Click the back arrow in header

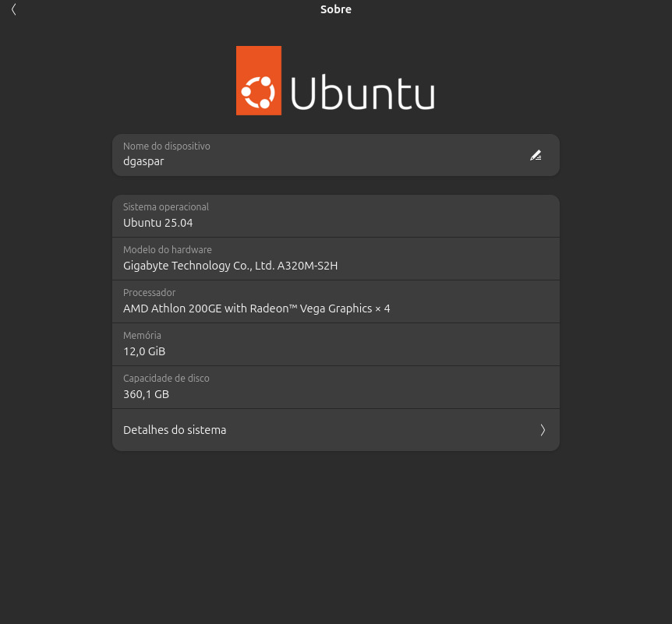pyautogui.click(x=14, y=9)
